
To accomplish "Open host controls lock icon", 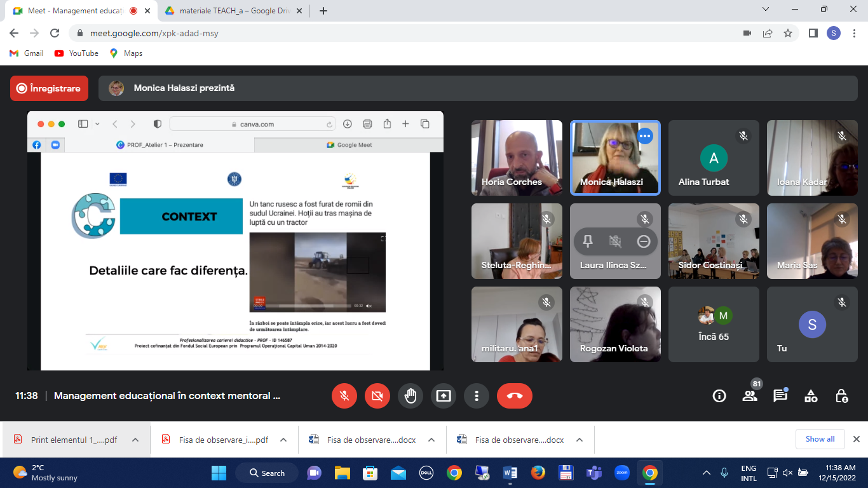I will pyautogui.click(x=841, y=396).
